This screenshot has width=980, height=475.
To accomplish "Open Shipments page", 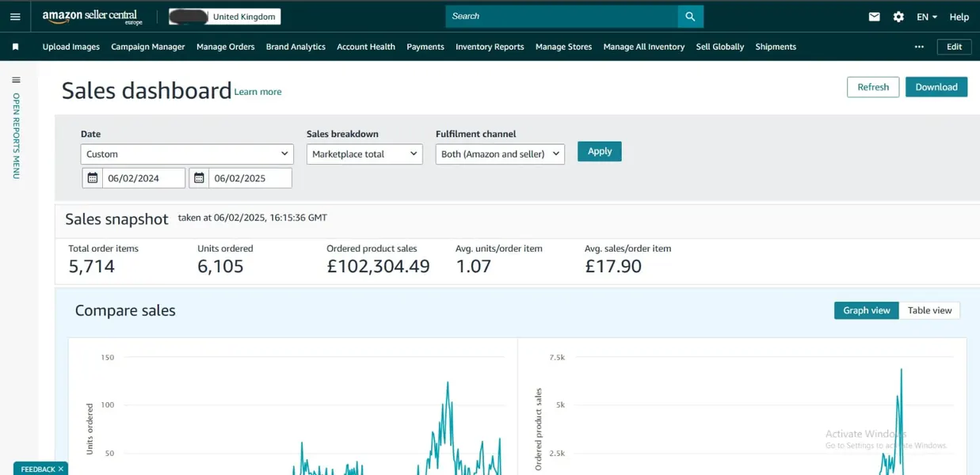I will pyautogui.click(x=776, y=47).
